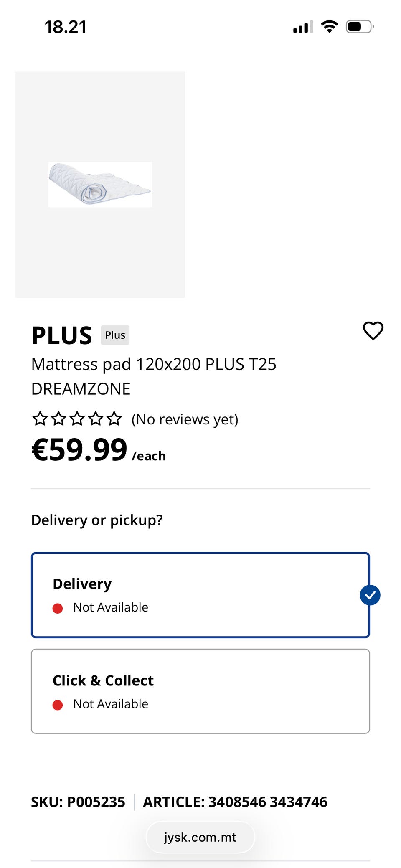
Task: Click the blue checkmark on Delivery
Action: point(370,595)
